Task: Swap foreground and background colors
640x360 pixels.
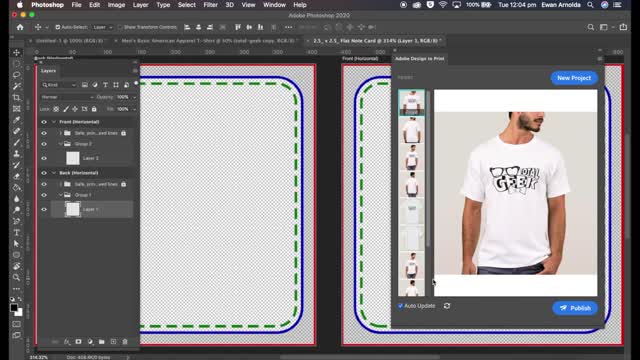Action: (20, 299)
